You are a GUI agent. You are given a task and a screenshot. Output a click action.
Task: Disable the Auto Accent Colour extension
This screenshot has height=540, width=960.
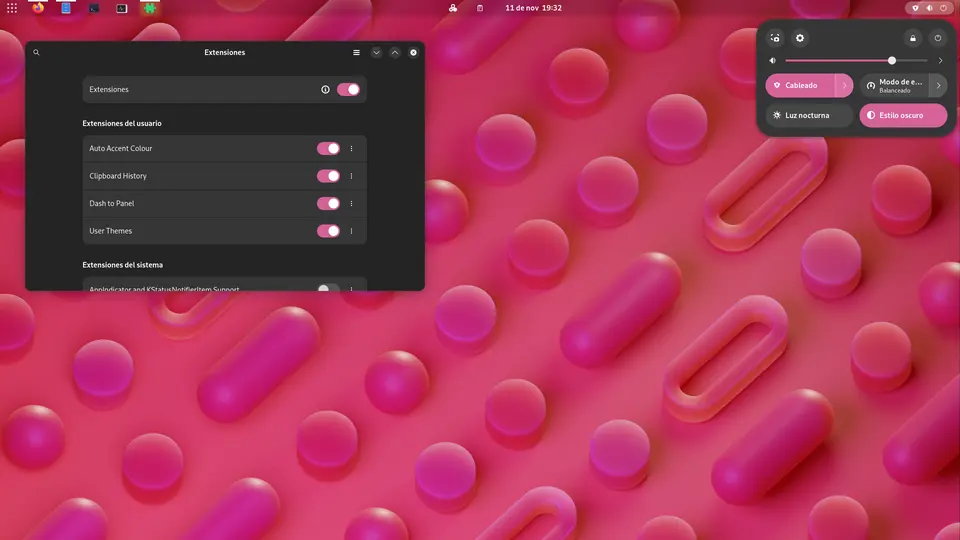tap(328, 149)
